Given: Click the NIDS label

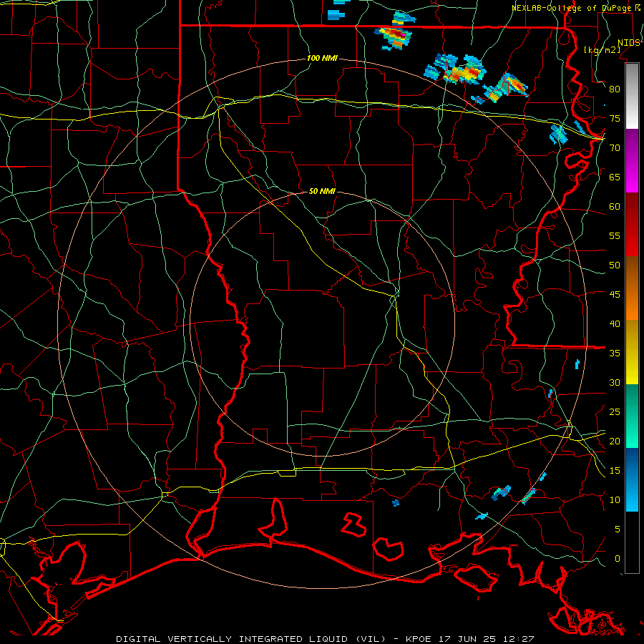Looking at the screenshot, I should [628, 43].
